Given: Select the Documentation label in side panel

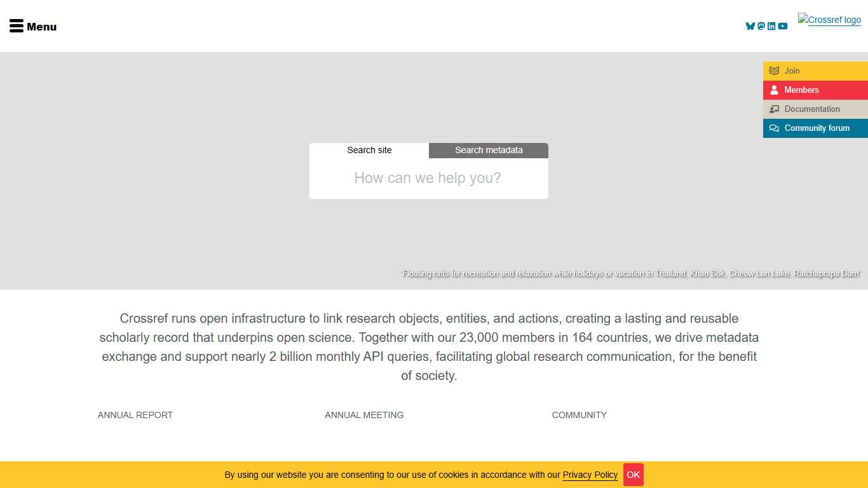Looking at the screenshot, I should 812,109.
